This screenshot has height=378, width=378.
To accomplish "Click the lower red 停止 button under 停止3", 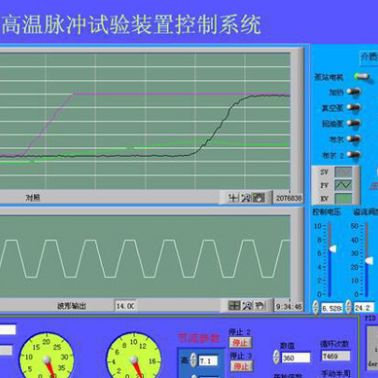I will [x=241, y=367].
